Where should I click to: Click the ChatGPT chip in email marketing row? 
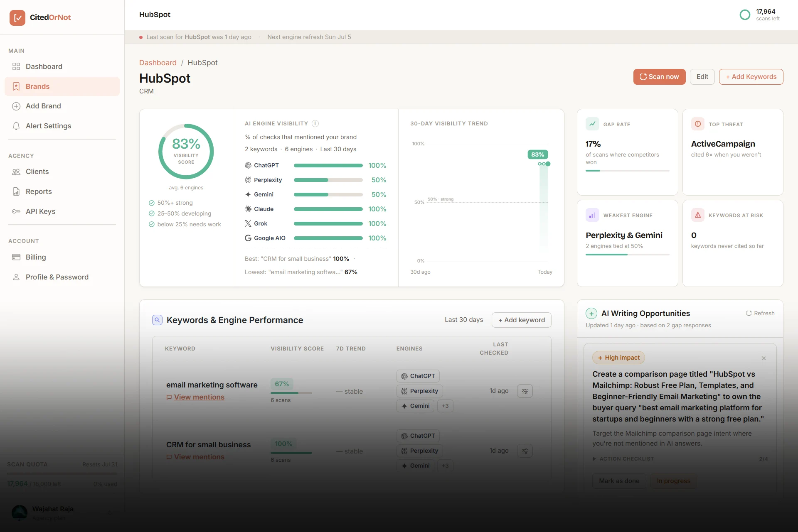[x=418, y=376]
